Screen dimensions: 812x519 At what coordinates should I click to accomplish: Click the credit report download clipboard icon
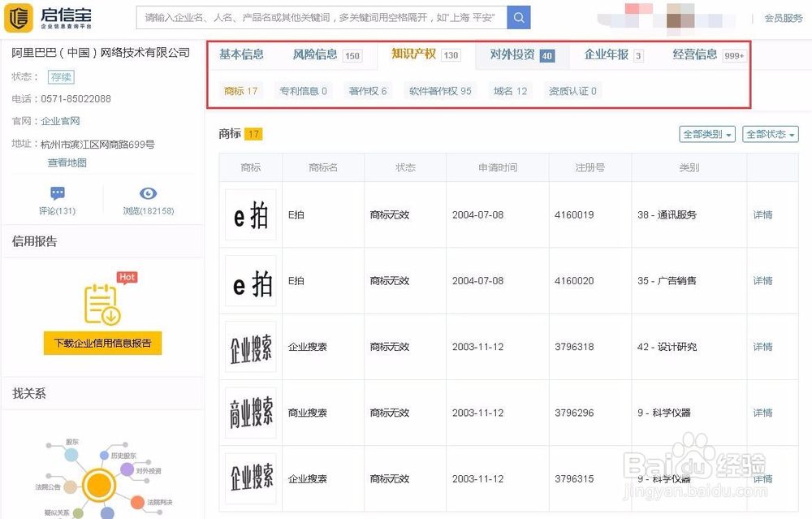[102, 305]
